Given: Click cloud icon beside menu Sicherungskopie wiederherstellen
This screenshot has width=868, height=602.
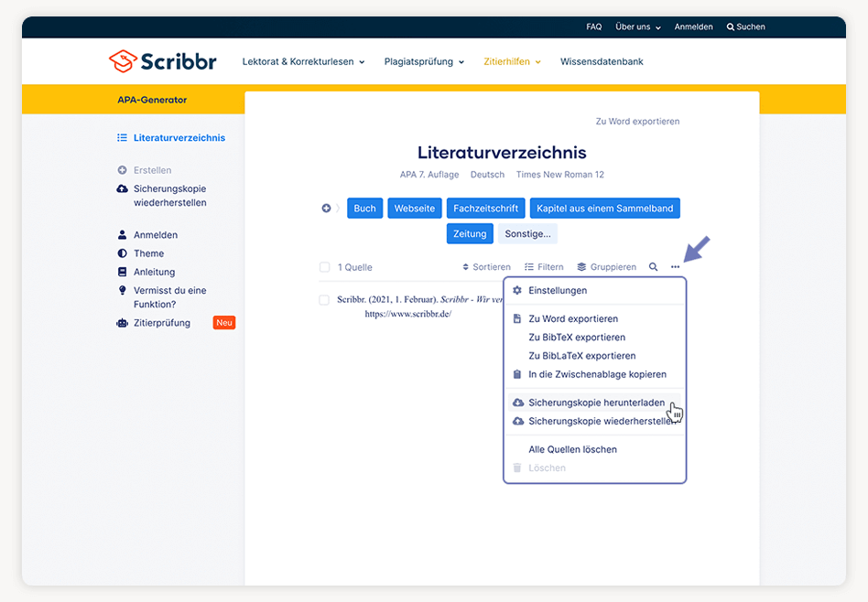Looking at the screenshot, I should 518,421.
